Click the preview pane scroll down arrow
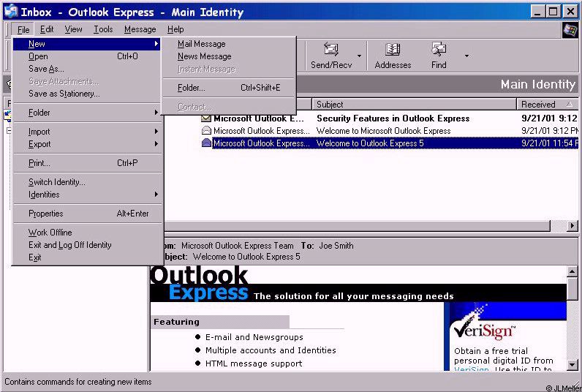 click(572, 365)
